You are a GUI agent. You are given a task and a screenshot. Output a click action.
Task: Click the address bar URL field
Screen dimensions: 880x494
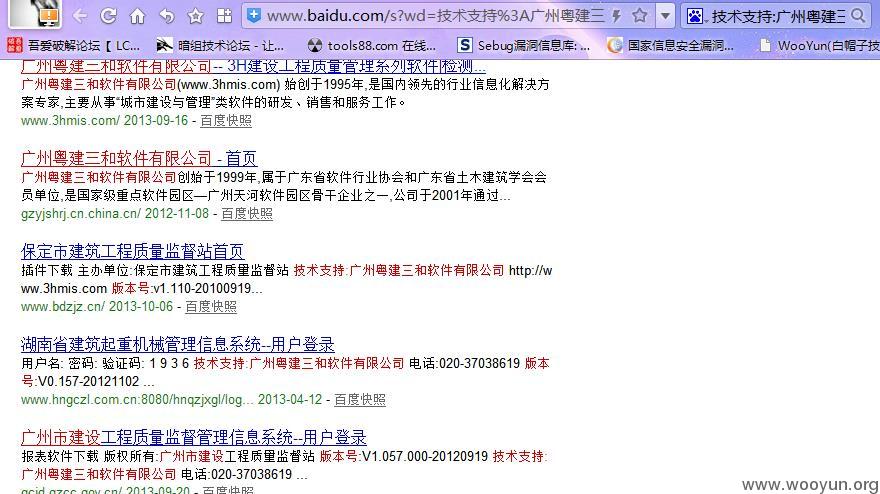point(436,16)
